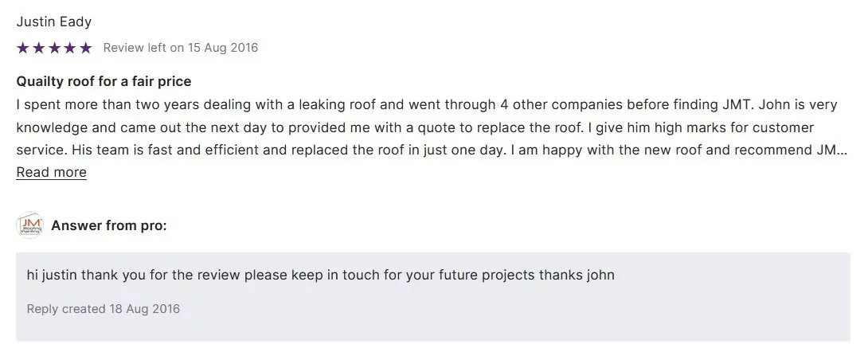
Task: Click the second purple rating star
Action: click(x=38, y=48)
